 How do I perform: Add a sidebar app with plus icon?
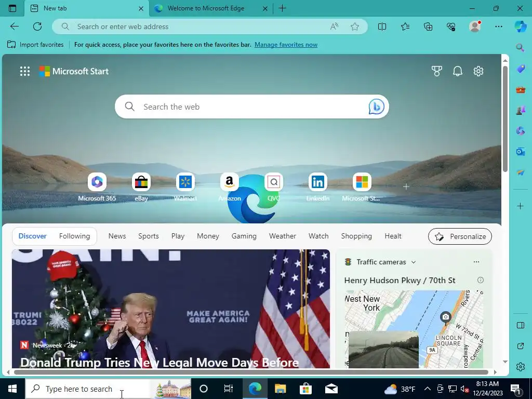[520, 206]
